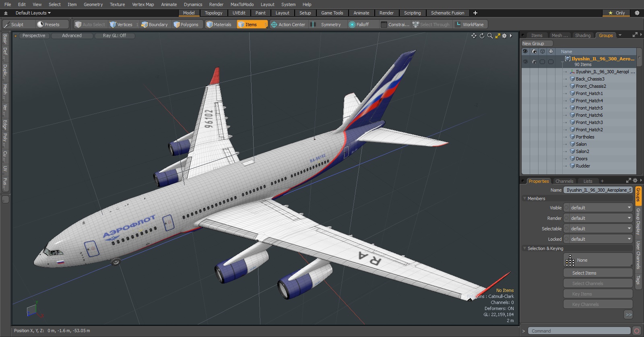Activate Items selection mode
Viewport: 644px width, 337px height.
[x=252, y=25]
